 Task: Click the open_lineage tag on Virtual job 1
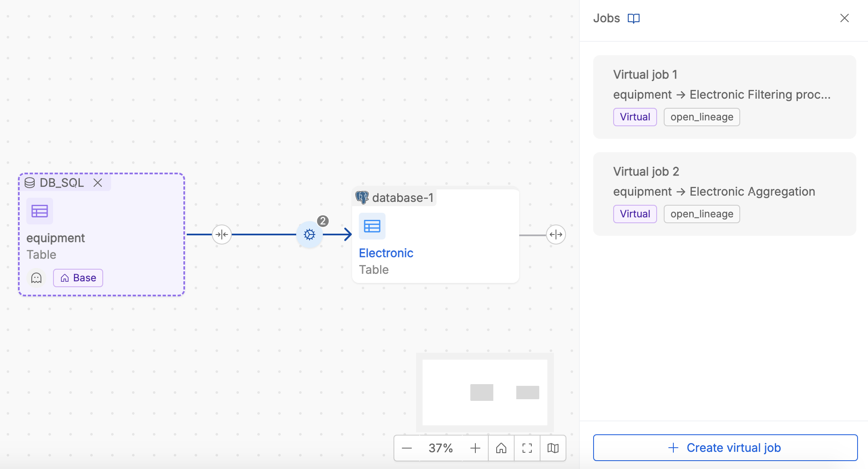[x=702, y=117]
